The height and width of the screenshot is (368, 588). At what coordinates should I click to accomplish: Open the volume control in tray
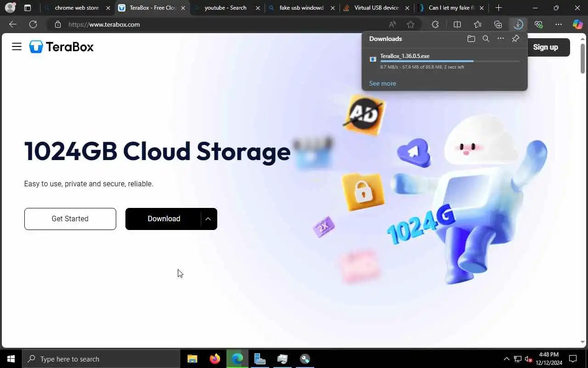click(529, 359)
